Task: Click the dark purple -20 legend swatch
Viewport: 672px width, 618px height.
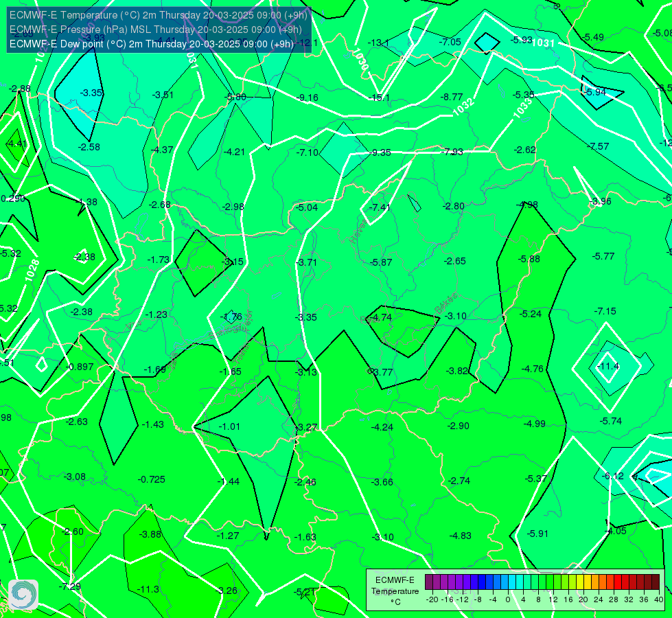Action: (429, 582)
